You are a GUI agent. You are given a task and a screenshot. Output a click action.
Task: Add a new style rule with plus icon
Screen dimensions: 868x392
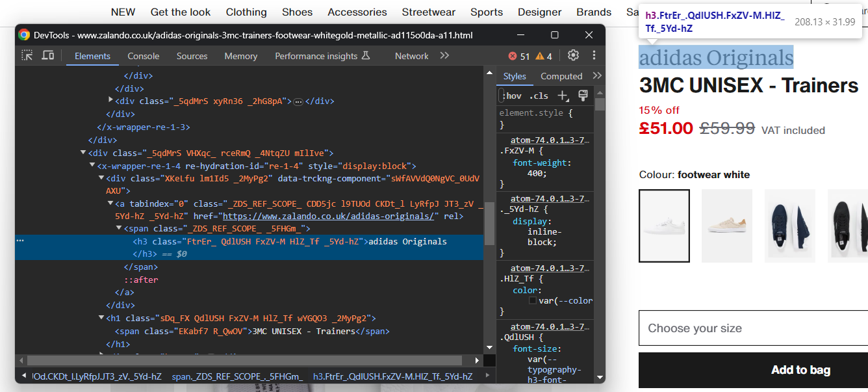point(563,96)
